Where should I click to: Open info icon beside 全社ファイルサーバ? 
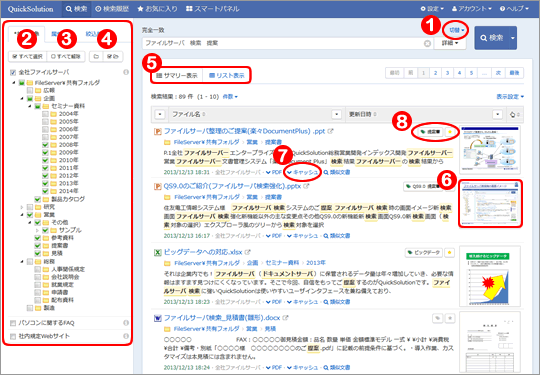126,72
